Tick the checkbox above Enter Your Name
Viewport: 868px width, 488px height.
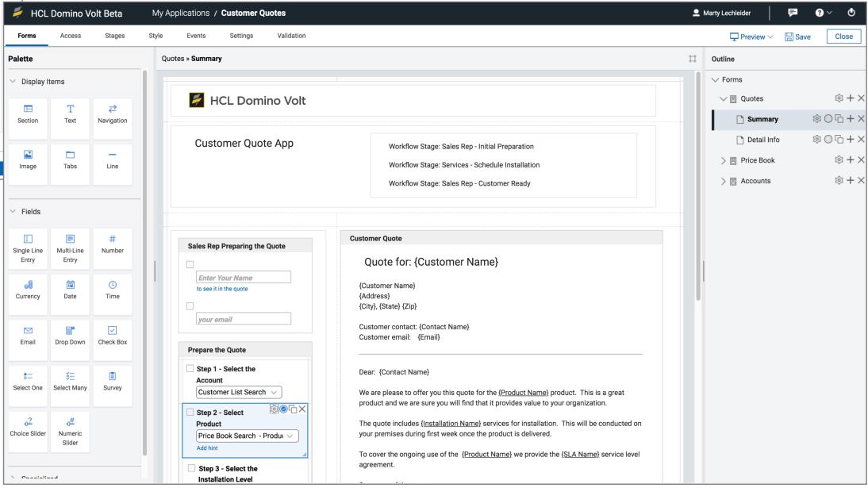pyautogui.click(x=190, y=264)
